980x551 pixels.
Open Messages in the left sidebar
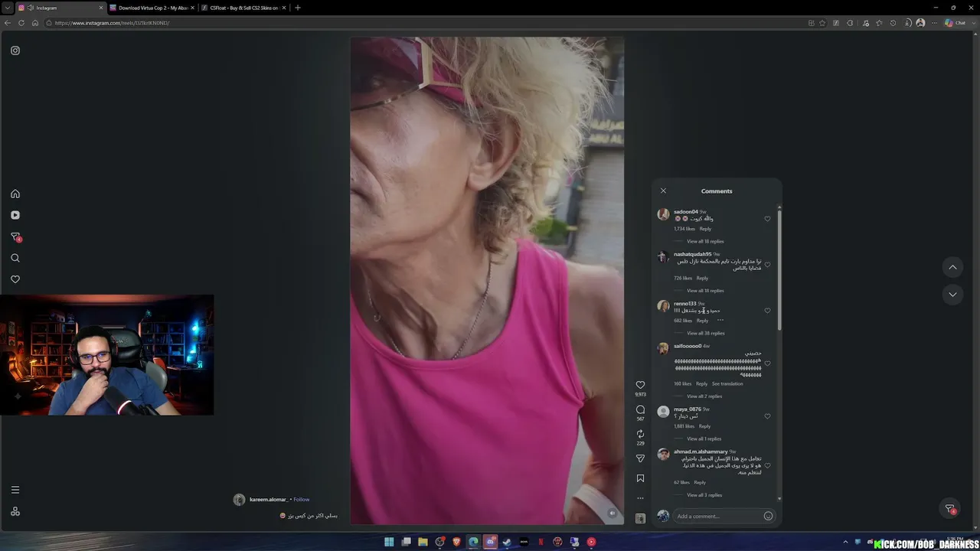(15, 237)
